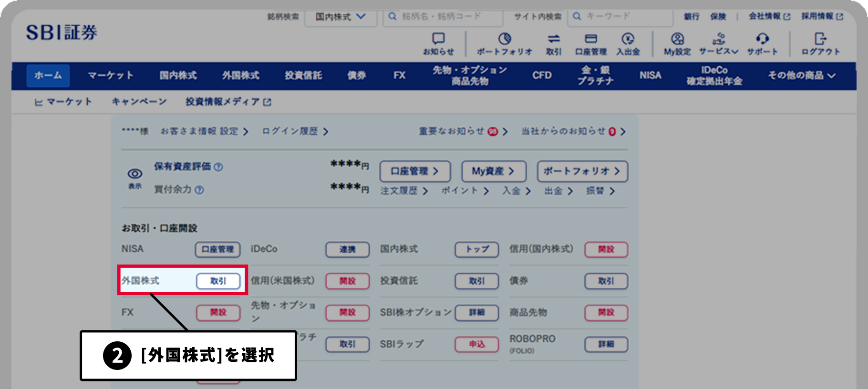Select the 投資信託 navigation tab
The width and height of the screenshot is (868, 389).
point(303,75)
